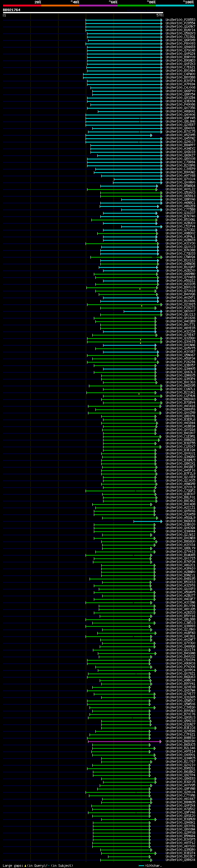Select the UniRef100_Q3B020 entry
The image size is (197, 868).
click(180, 525)
